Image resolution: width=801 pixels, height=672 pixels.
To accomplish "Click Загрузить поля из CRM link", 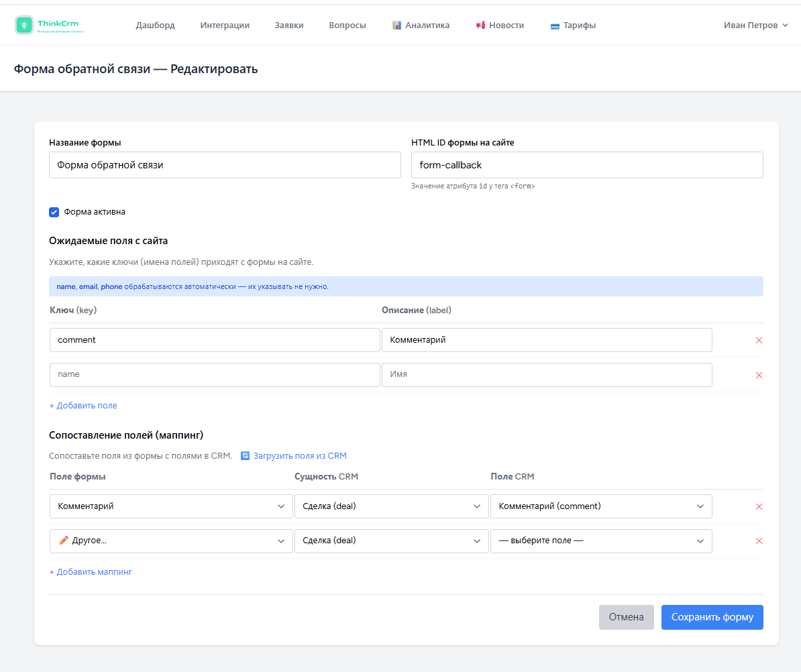I will 300,455.
